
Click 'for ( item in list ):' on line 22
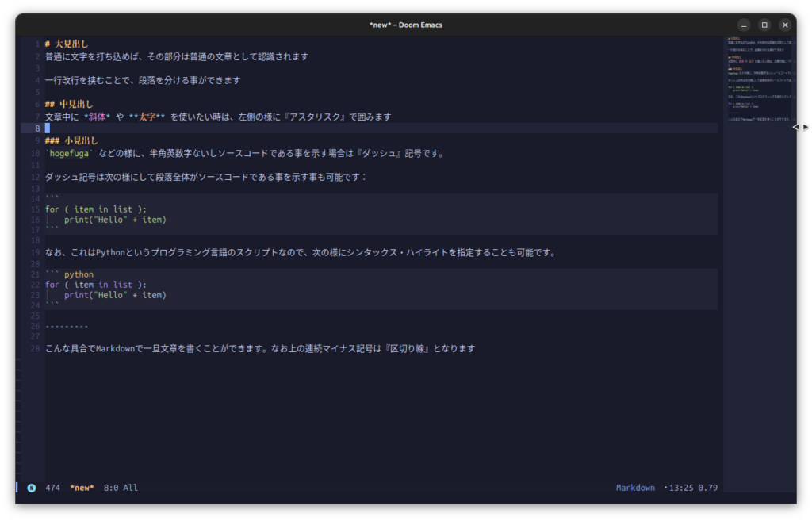96,285
